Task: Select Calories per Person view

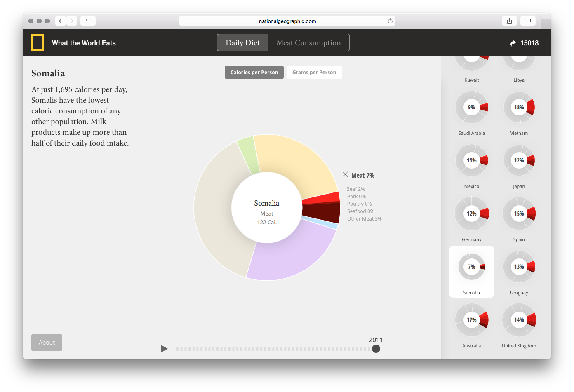Action: tap(254, 73)
